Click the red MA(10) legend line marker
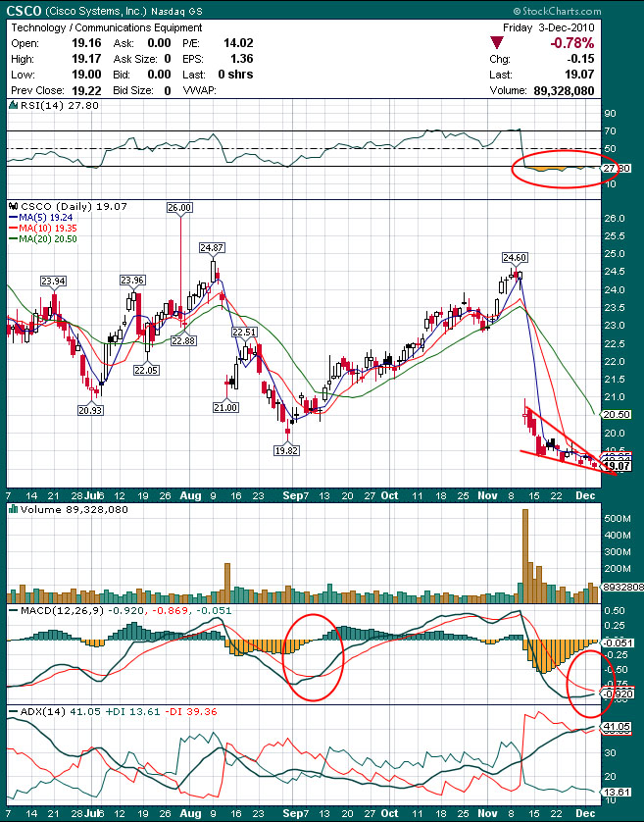 click(14, 229)
